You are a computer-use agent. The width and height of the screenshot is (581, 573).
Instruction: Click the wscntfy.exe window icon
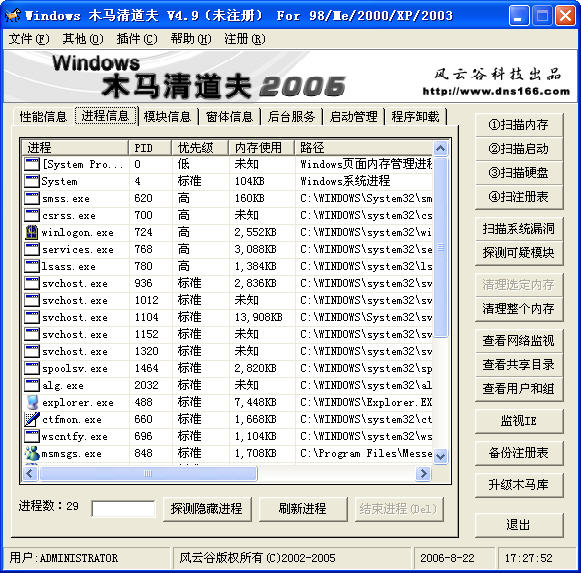pyautogui.click(x=31, y=436)
